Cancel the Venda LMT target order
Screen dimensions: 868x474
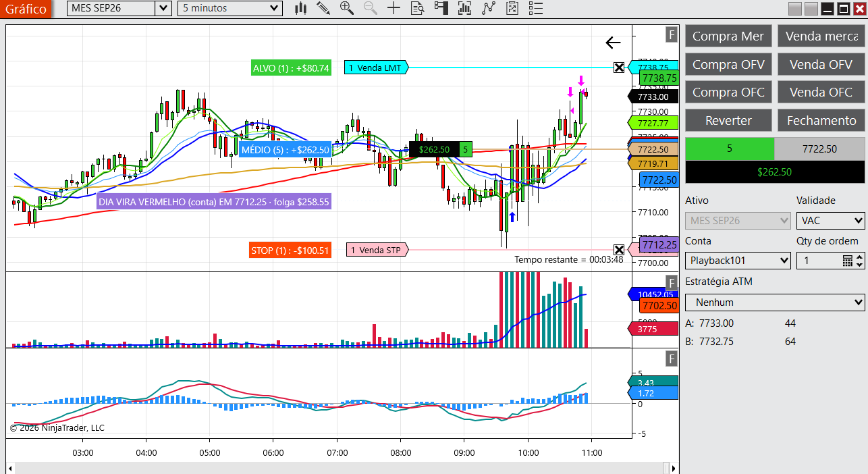coord(619,67)
